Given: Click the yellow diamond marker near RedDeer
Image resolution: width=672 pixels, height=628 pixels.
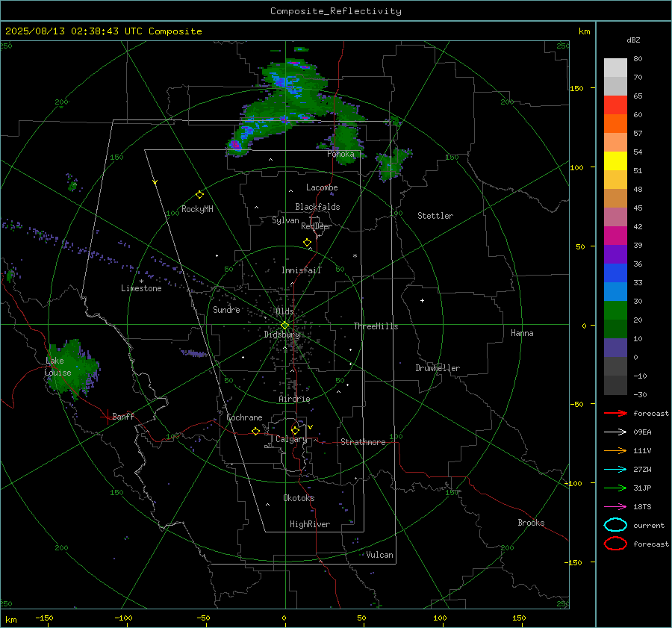Looking at the screenshot, I should pos(307,243).
